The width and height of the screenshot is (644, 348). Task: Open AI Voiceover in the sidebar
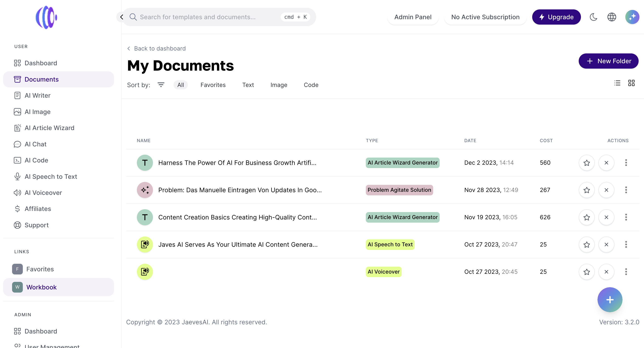tap(59, 193)
